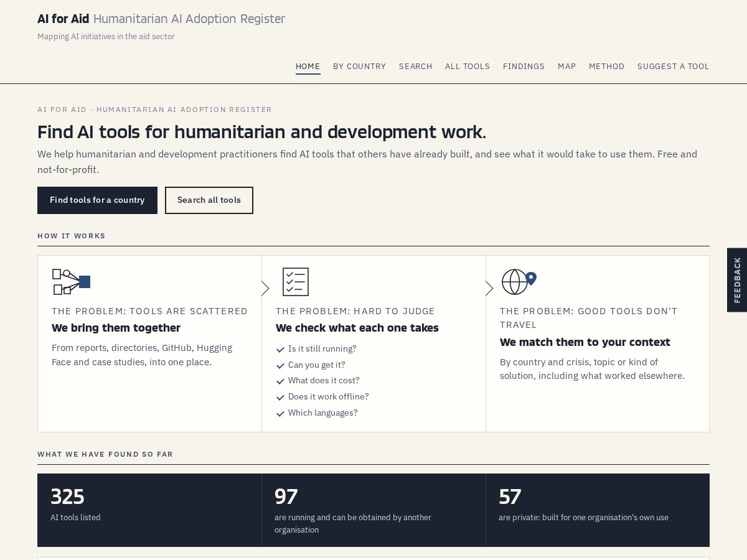Image resolution: width=747 pixels, height=560 pixels.
Task: Click 'What we have found so far' heading
Action: click(x=105, y=454)
